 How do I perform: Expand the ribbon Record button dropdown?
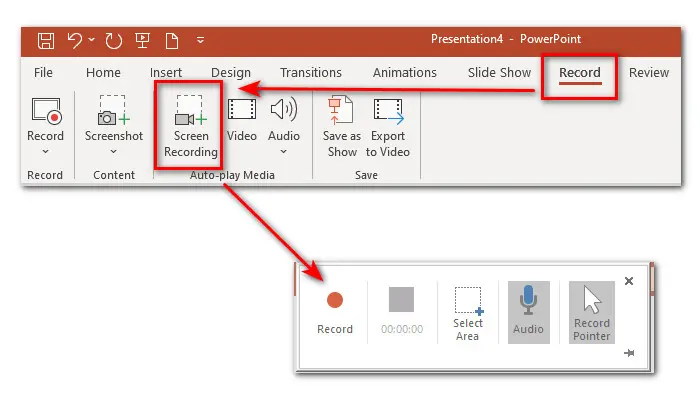coord(46,152)
